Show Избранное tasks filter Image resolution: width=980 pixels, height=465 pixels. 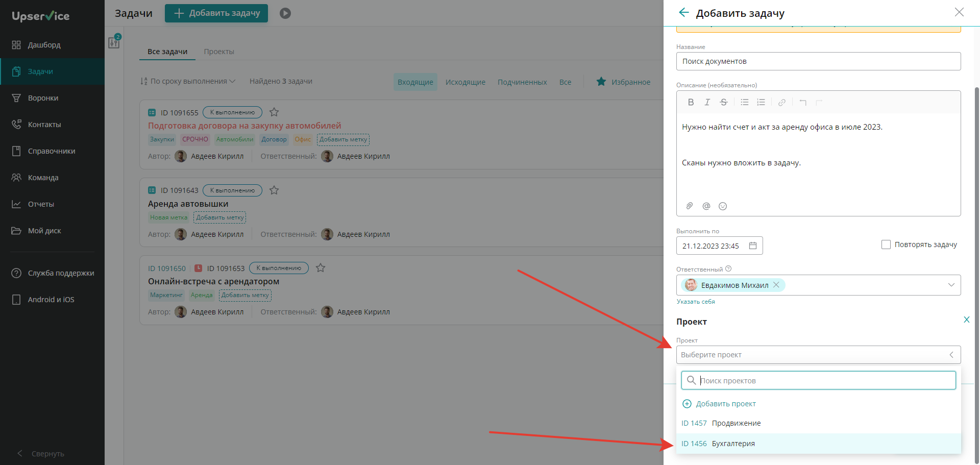click(x=624, y=82)
